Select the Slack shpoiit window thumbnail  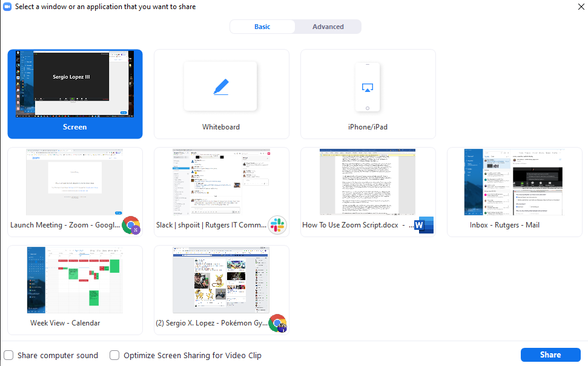(221, 183)
